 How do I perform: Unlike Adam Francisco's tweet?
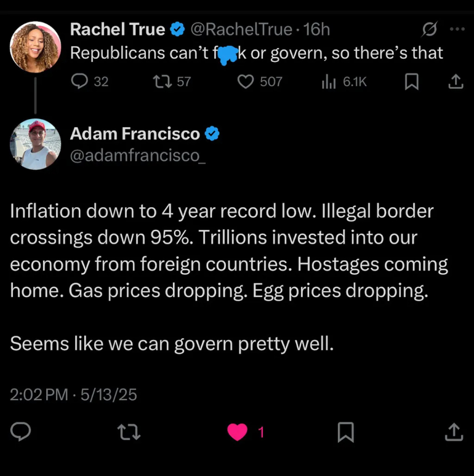(237, 432)
